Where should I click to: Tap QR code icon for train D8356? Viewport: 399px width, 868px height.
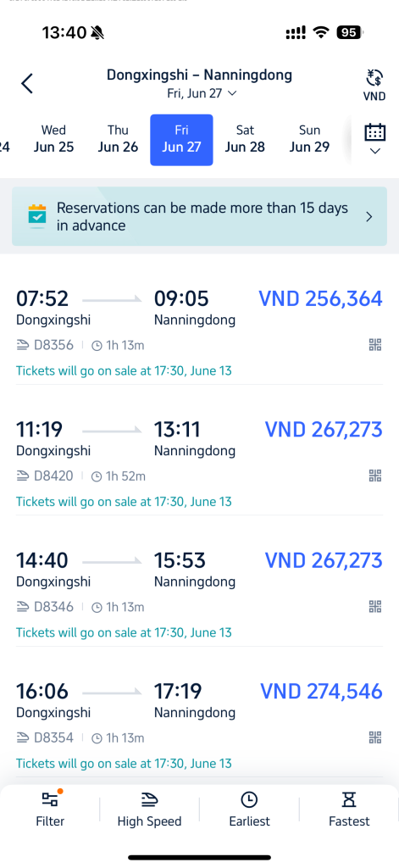click(x=375, y=345)
